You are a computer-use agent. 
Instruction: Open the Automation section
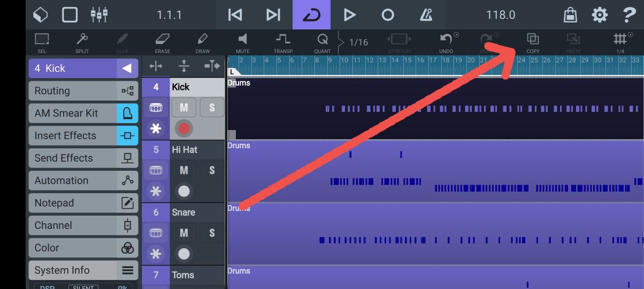tap(83, 181)
